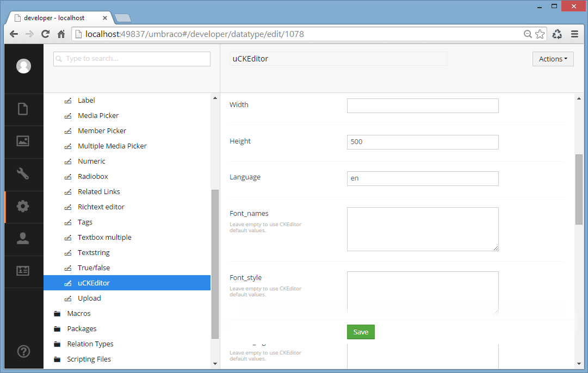Focus the Type to search field
The height and width of the screenshot is (373, 588).
132,59
